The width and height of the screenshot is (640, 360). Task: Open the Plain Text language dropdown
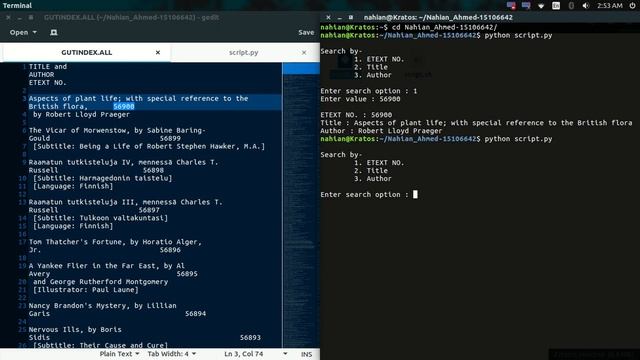[119, 354]
